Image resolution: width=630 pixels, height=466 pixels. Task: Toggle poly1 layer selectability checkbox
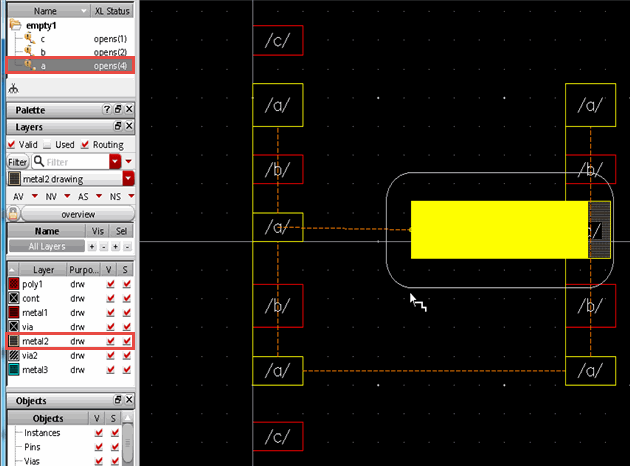[x=127, y=284]
